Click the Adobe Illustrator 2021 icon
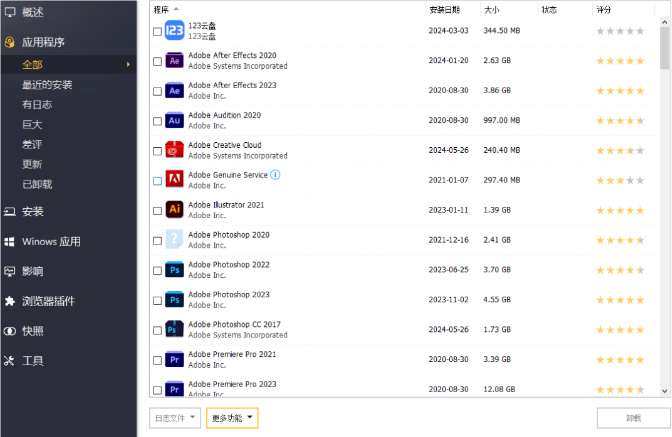The image size is (672, 437). click(x=174, y=210)
